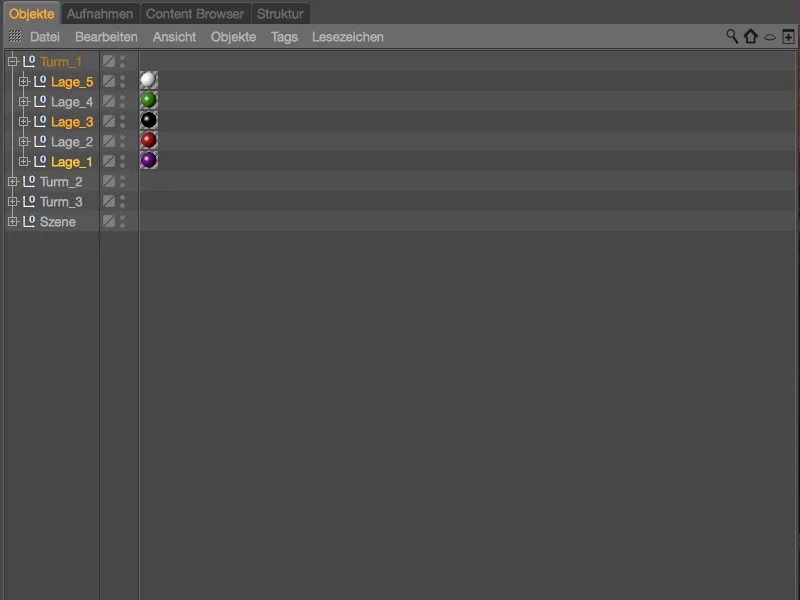Expand the Szene hierarchy
The width and height of the screenshot is (800, 600).
point(13,221)
